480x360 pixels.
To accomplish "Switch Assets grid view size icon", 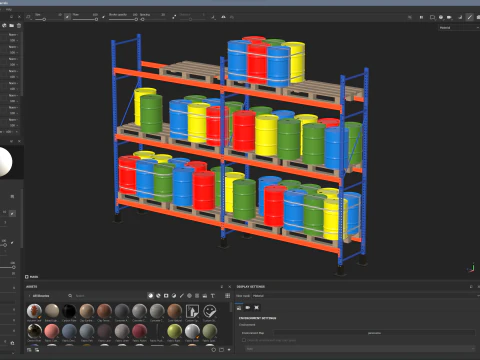I will [228, 296].
